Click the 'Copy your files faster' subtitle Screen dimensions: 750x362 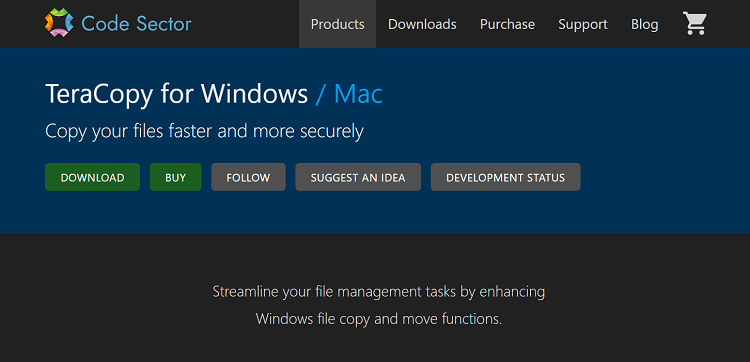(x=204, y=132)
